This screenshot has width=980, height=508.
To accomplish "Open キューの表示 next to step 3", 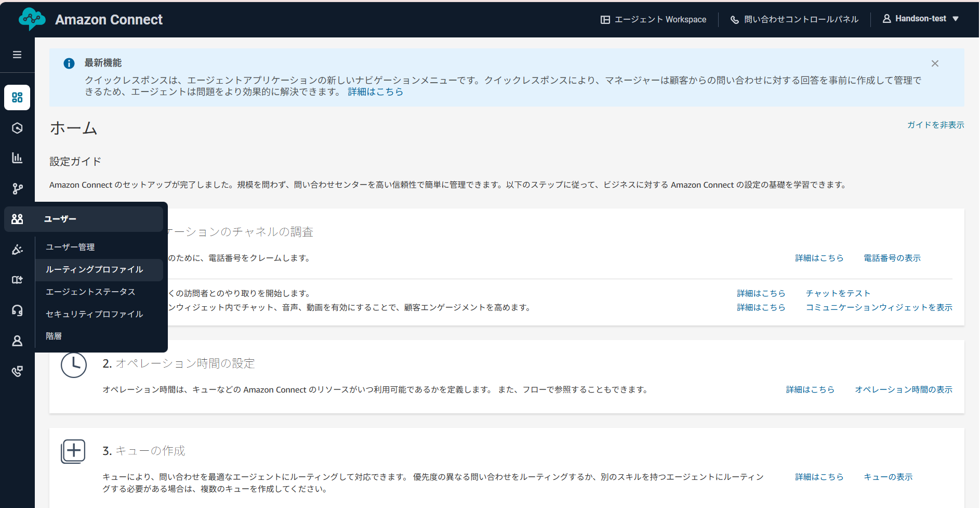I will (888, 476).
